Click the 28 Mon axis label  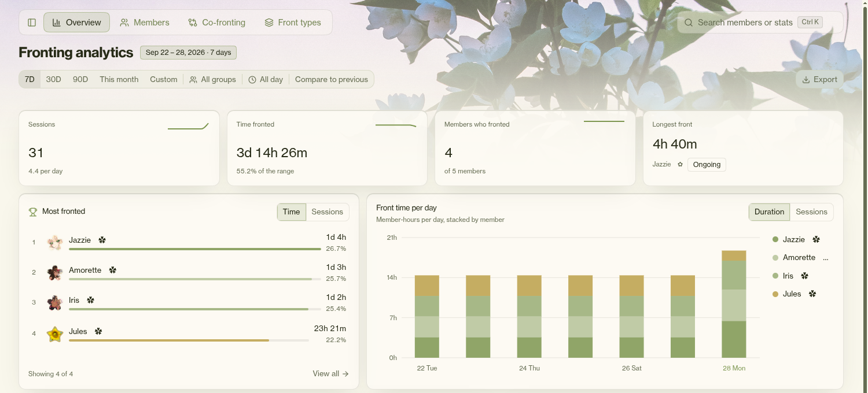(x=734, y=368)
